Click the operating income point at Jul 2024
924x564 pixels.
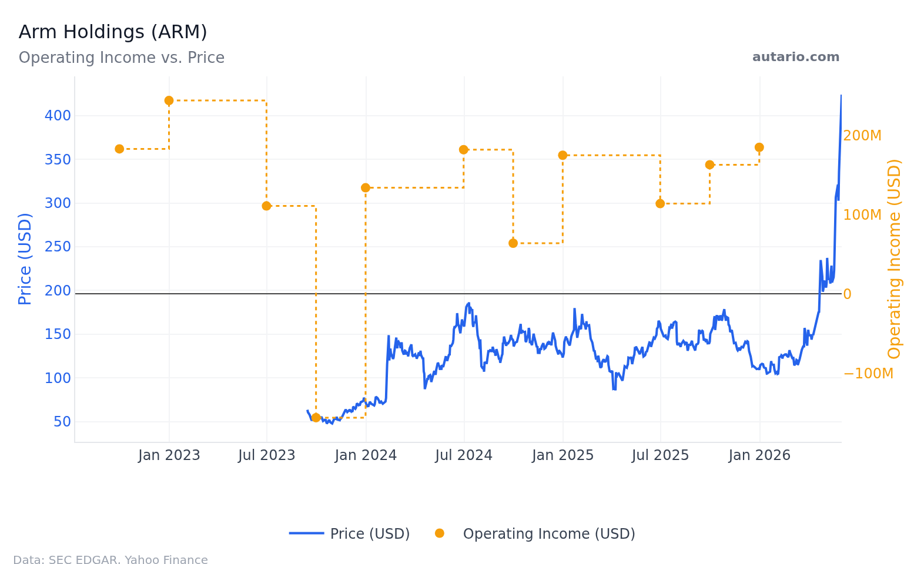pyautogui.click(x=463, y=150)
